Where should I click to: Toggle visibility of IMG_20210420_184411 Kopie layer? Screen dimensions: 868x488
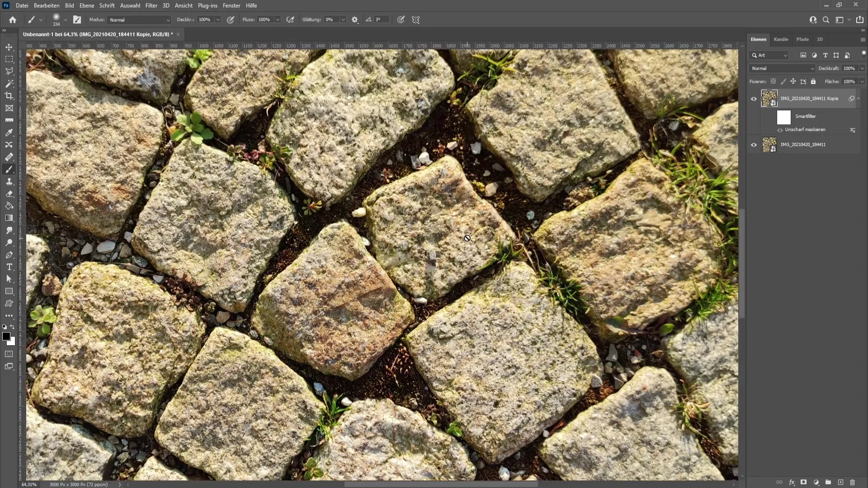(754, 99)
